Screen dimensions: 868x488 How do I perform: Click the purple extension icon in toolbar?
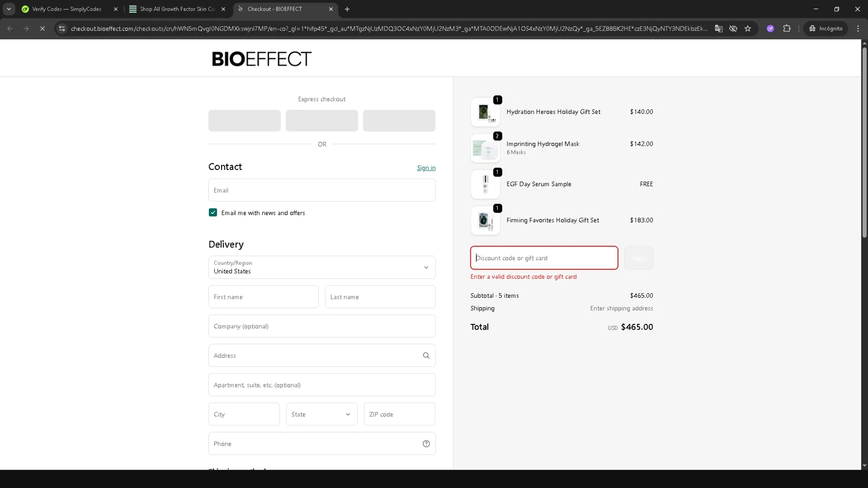(x=770, y=28)
